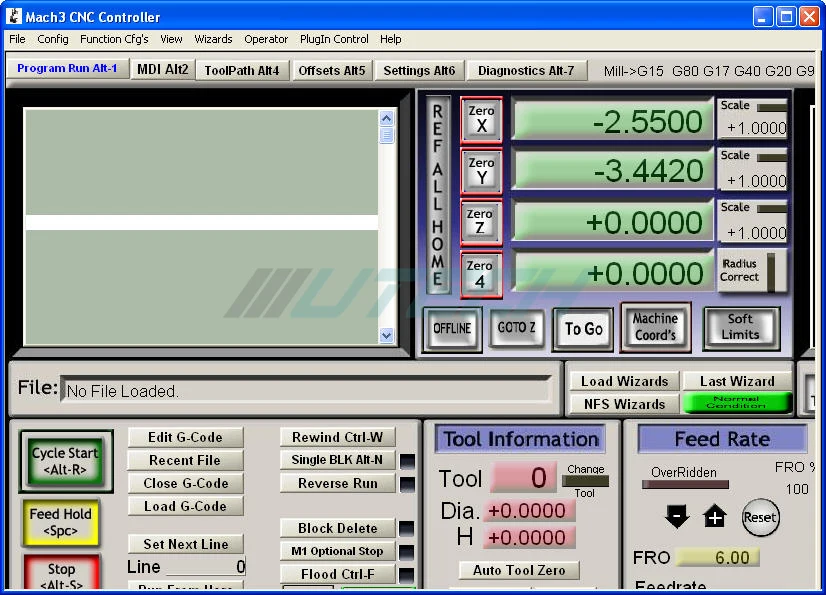The width and height of the screenshot is (826, 595).
Task: Toggle the OFFLINE mode button
Action: click(x=452, y=329)
